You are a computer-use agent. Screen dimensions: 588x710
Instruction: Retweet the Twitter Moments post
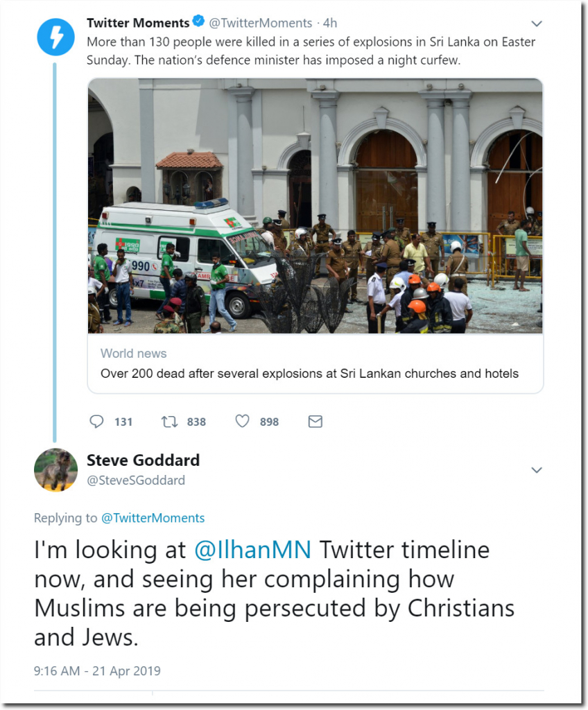tap(168, 421)
